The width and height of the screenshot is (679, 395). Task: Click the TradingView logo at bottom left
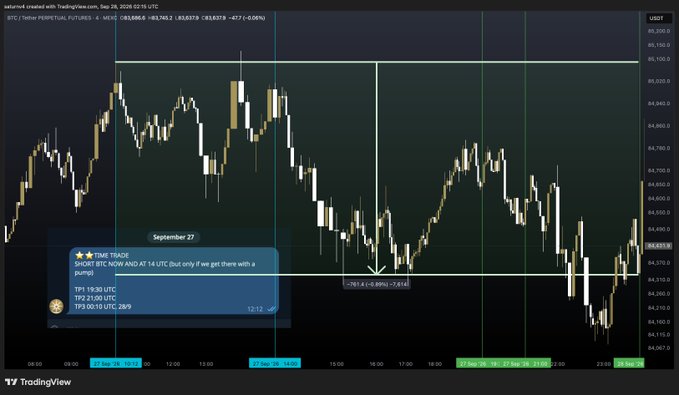(x=38, y=382)
